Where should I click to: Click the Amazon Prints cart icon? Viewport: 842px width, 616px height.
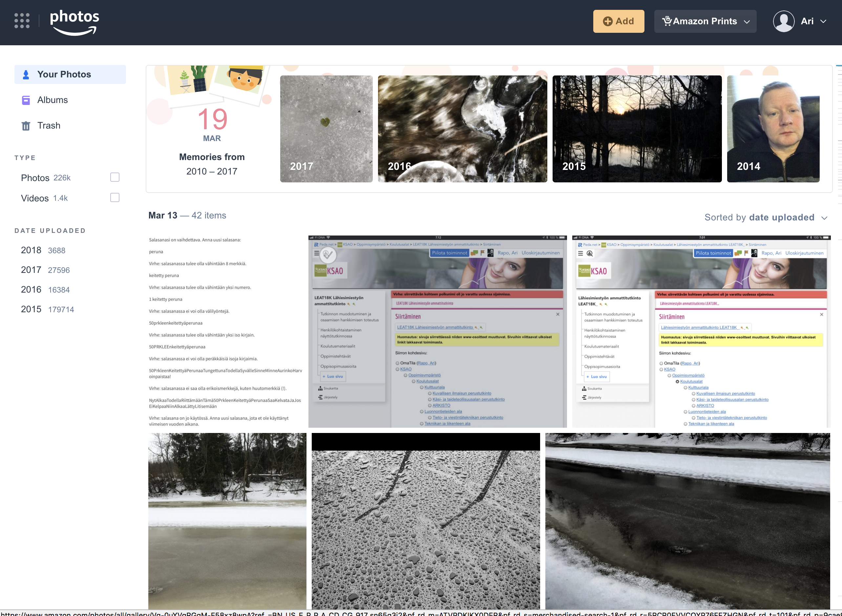pyautogui.click(x=667, y=21)
